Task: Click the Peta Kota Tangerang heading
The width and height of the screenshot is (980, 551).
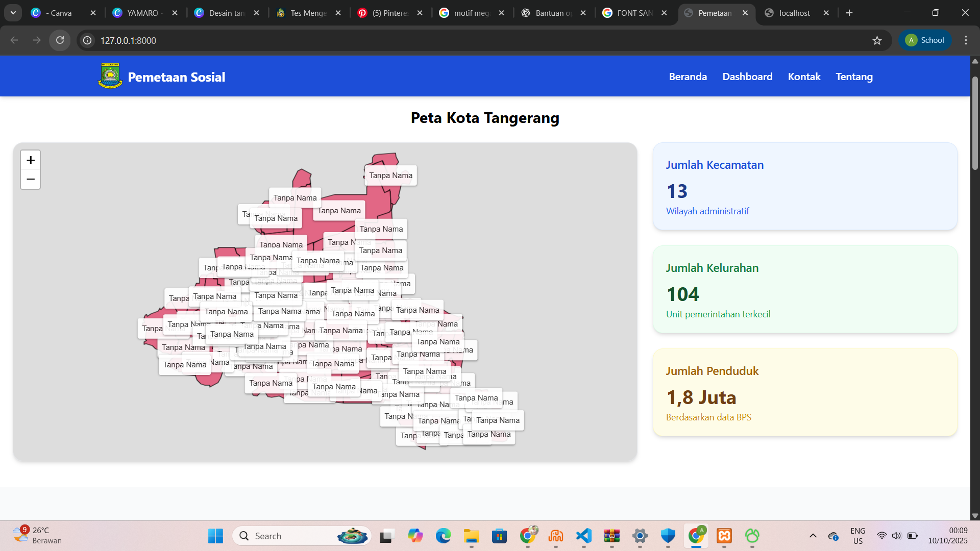Action: 485,118
